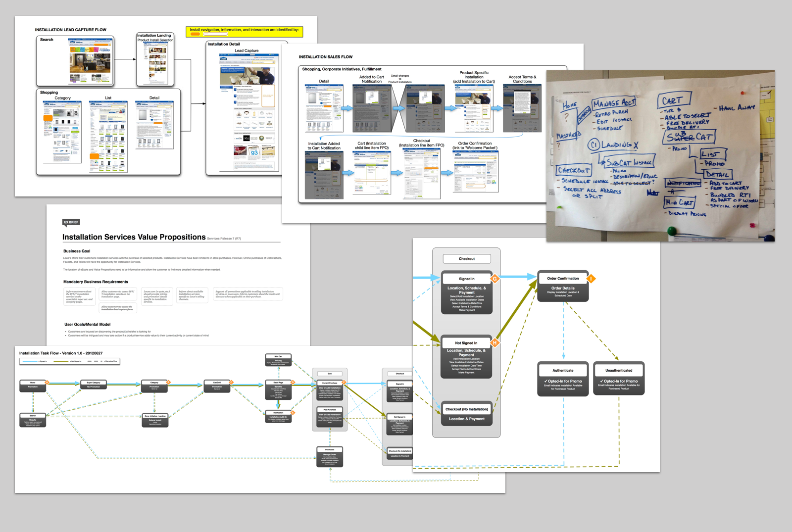Screen dimensions: 792x532
Task: Select the Corp. Initiative Landing node
Action: [x=155, y=420]
